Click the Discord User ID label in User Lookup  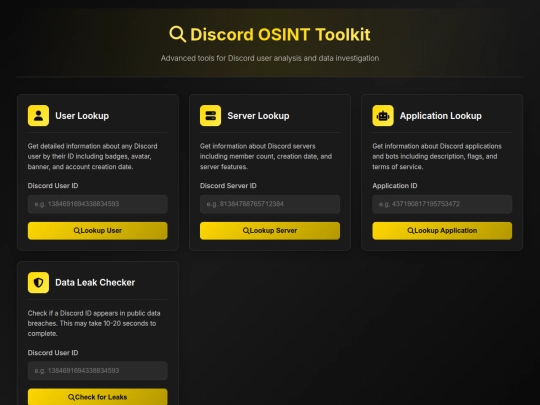[53, 186]
